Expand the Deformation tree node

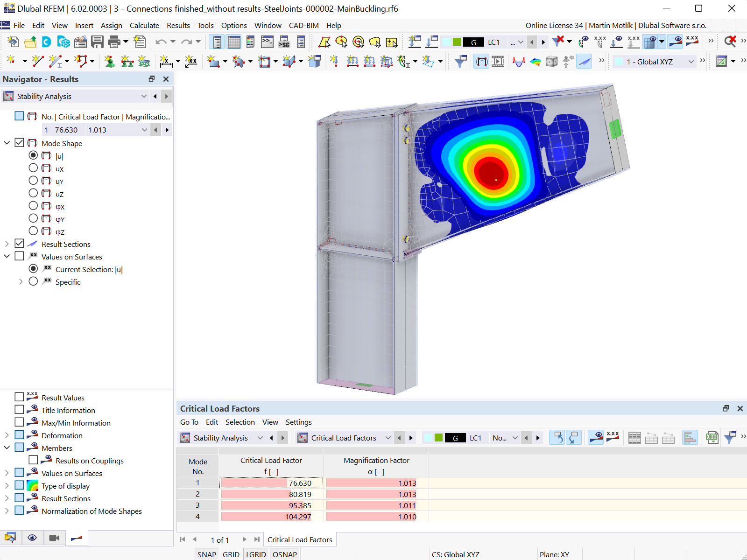(x=7, y=435)
